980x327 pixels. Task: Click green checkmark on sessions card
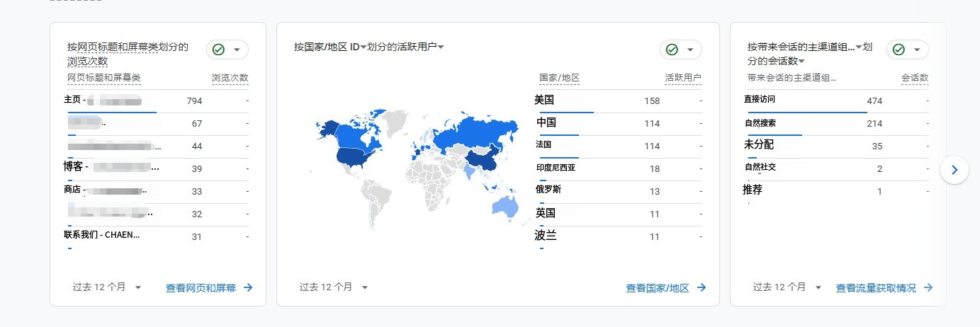coord(899,50)
